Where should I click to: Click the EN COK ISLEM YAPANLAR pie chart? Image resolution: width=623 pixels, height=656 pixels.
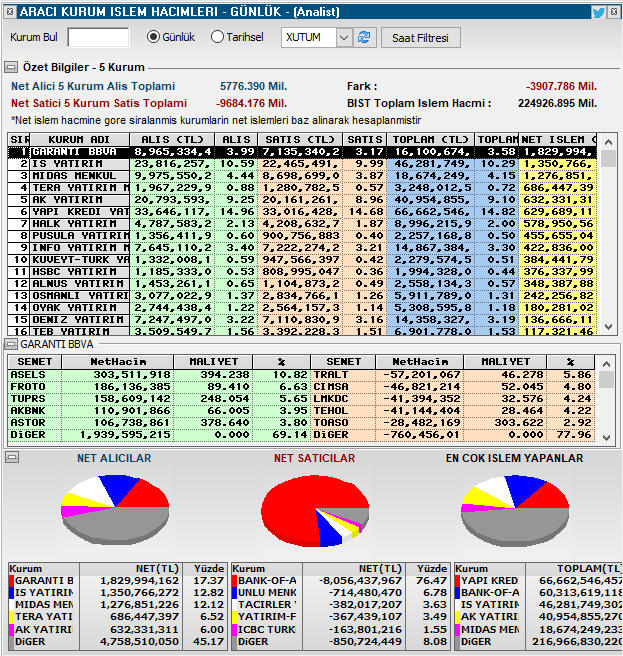pyautogui.click(x=515, y=509)
